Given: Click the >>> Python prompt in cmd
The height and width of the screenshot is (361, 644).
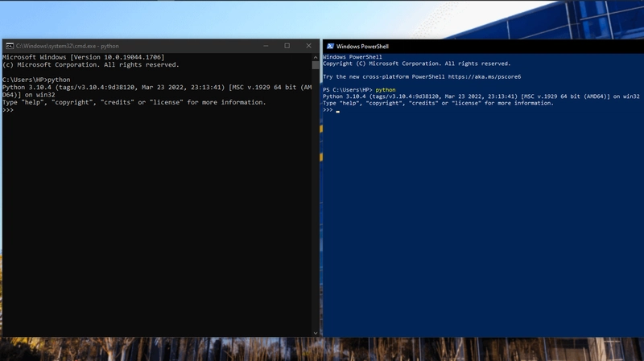Looking at the screenshot, I should click(x=8, y=109).
